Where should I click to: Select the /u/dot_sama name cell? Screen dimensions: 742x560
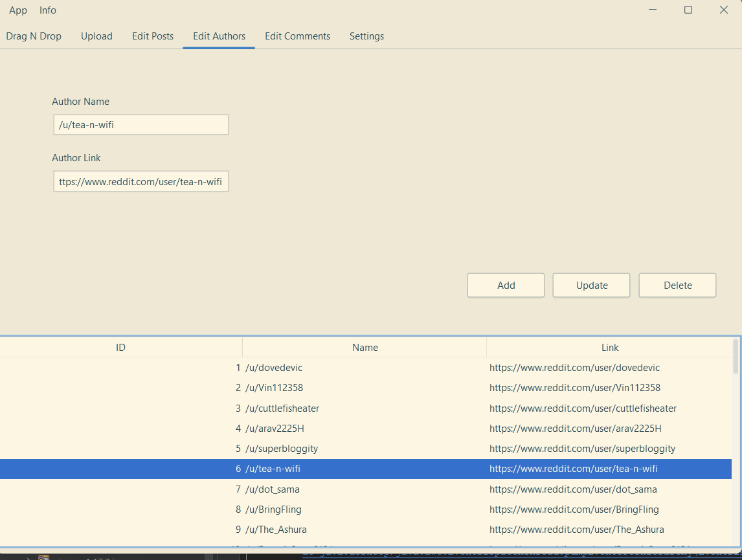365,489
